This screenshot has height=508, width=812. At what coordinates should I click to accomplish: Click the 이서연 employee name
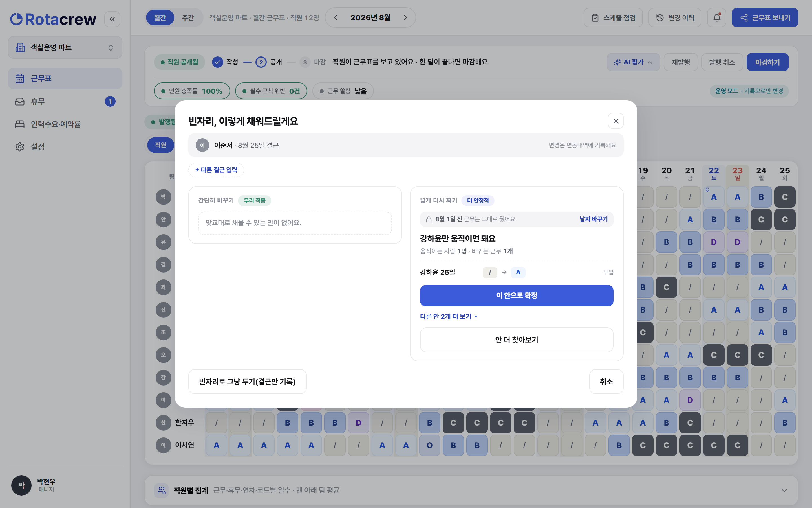[185, 445]
